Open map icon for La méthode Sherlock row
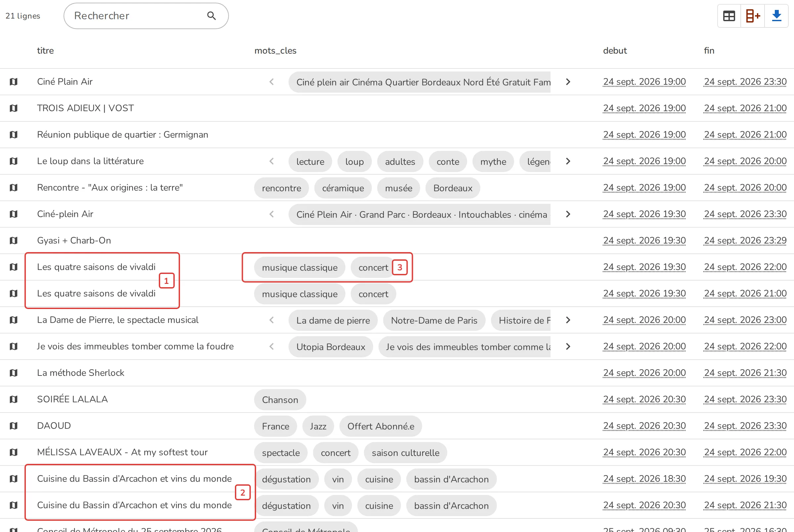The image size is (794, 532). (14, 373)
